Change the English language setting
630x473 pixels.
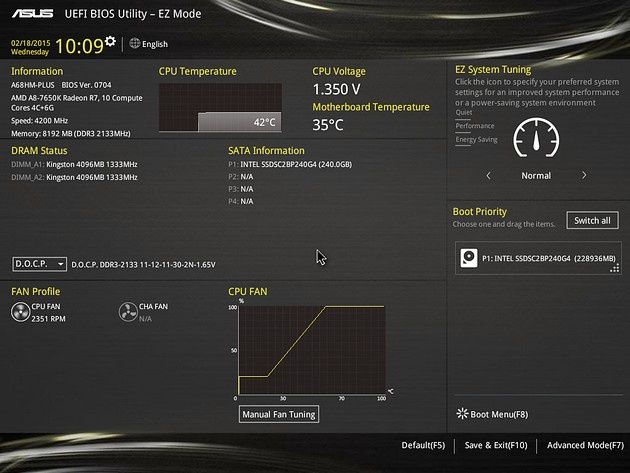pyautogui.click(x=155, y=44)
